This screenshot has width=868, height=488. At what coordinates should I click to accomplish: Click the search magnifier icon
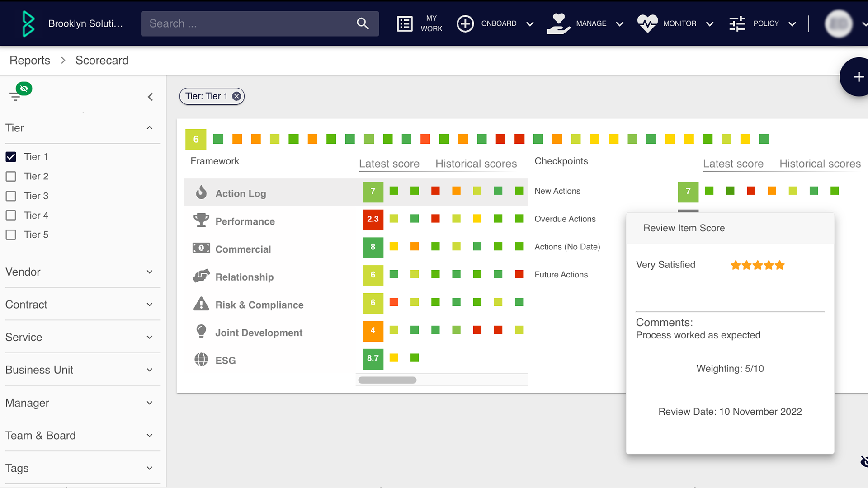[363, 23]
